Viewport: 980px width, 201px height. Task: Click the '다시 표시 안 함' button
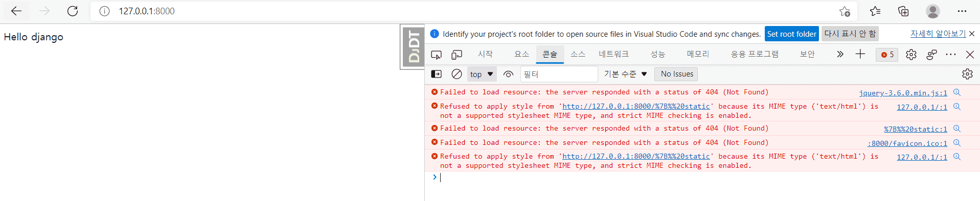pos(850,34)
